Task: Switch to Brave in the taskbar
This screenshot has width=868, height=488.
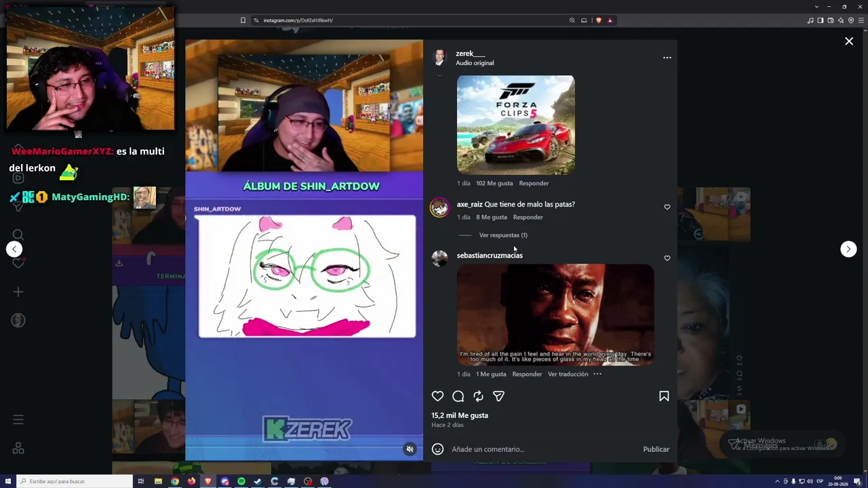Action: (208, 481)
